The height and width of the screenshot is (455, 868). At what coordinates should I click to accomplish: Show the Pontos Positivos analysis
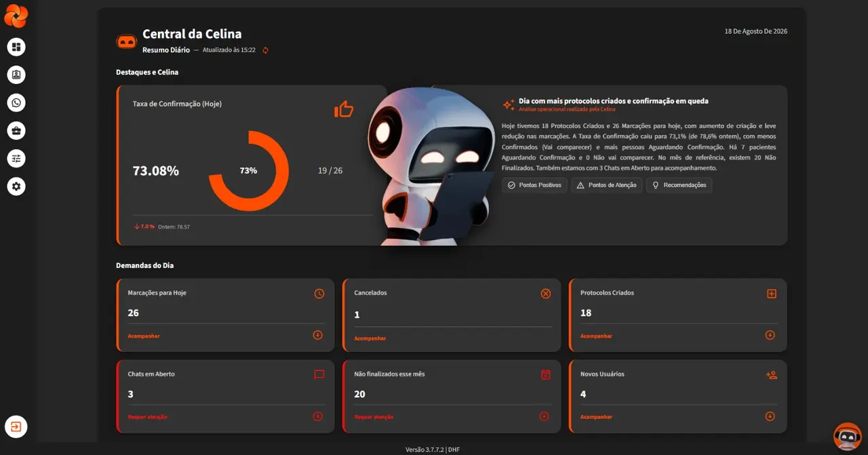tap(534, 185)
